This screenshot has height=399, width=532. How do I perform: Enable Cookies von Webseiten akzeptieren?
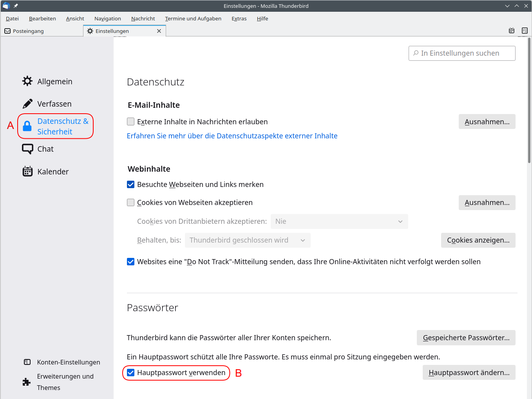tap(131, 202)
